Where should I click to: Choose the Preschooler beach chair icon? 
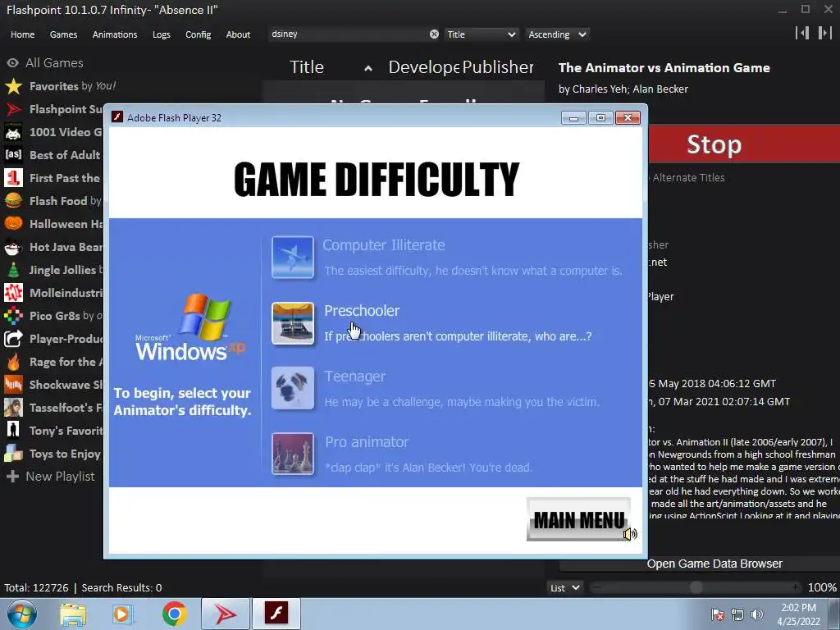click(x=293, y=323)
